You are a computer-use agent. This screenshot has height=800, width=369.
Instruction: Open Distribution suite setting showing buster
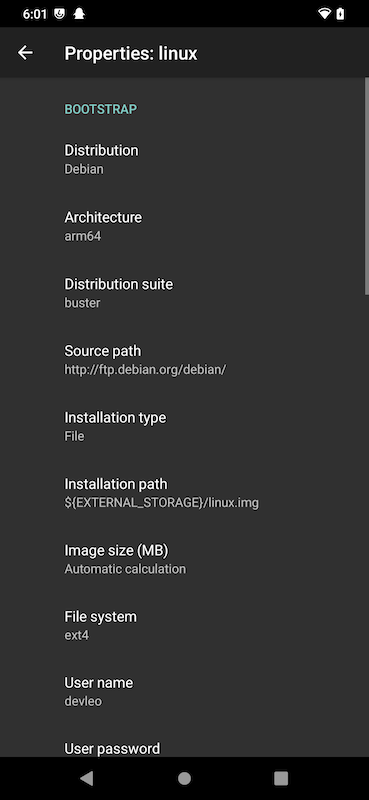tap(184, 293)
